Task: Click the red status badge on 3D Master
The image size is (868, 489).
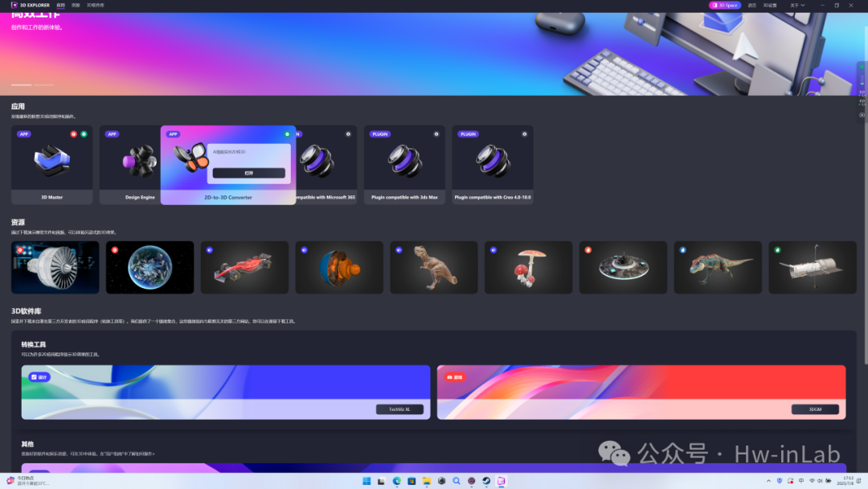Action: [x=73, y=134]
